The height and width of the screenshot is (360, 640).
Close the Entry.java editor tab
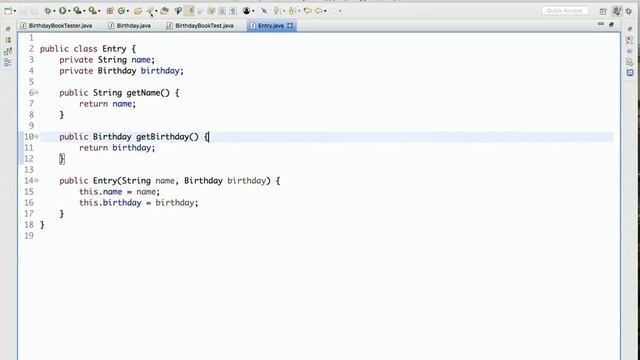click(x=290, y=26)
